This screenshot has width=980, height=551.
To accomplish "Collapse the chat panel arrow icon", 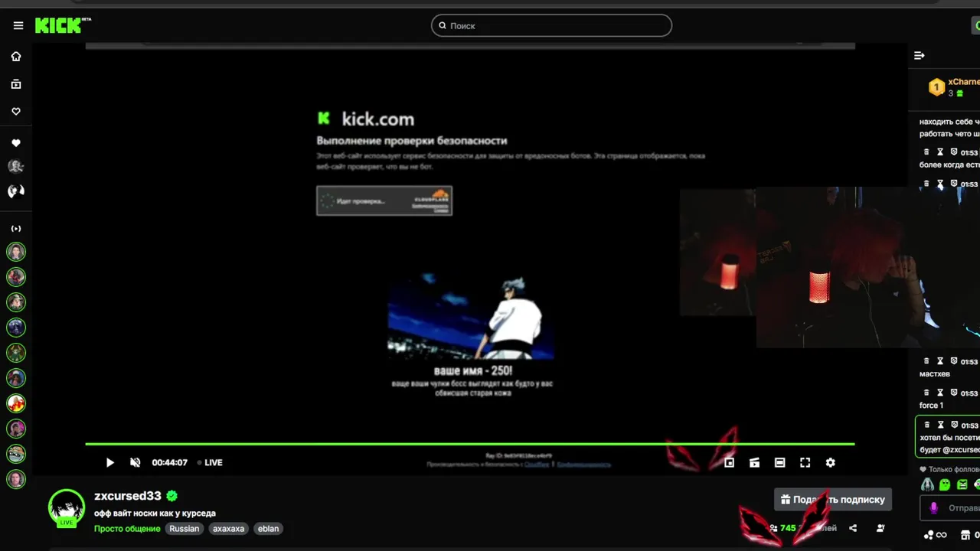I will (x=920, y=55).
